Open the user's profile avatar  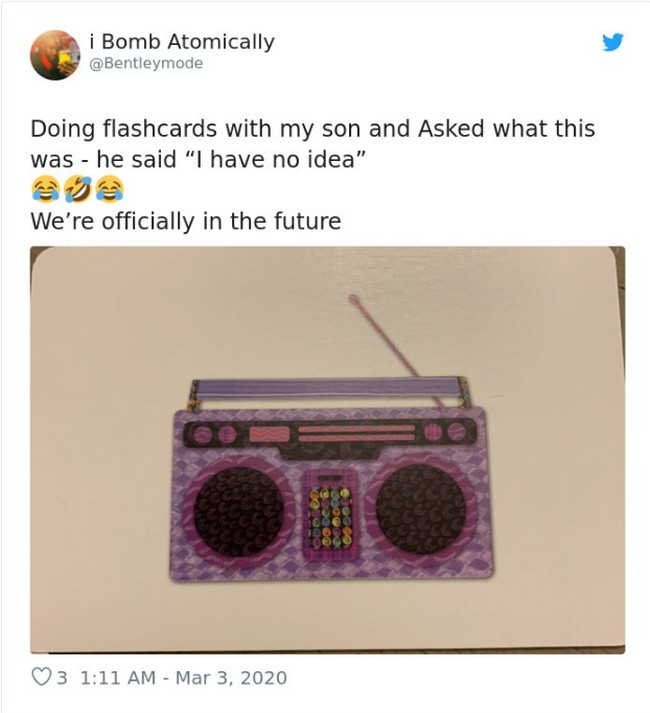click(55, 55)
